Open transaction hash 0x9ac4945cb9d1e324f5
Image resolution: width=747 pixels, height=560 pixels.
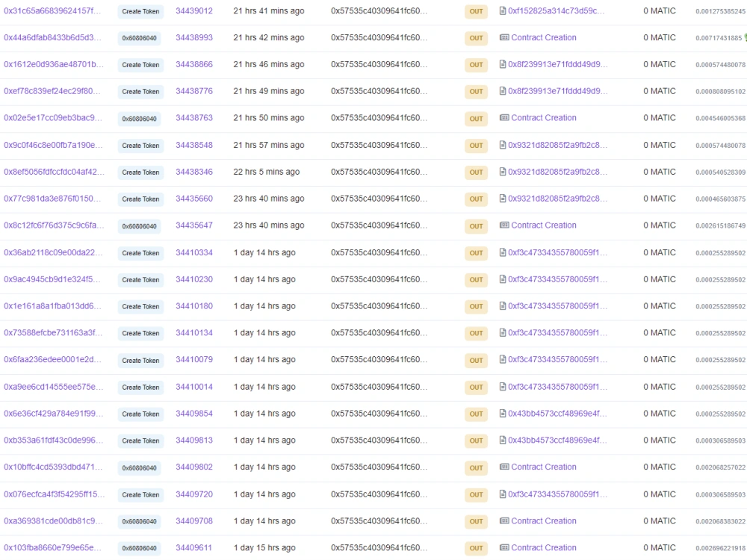pyautogui.click(x=52, y=279)
